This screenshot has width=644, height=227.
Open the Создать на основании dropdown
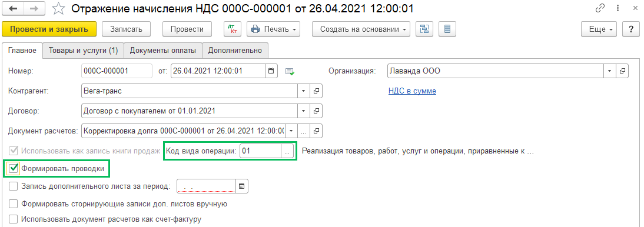tap(361, 29)
